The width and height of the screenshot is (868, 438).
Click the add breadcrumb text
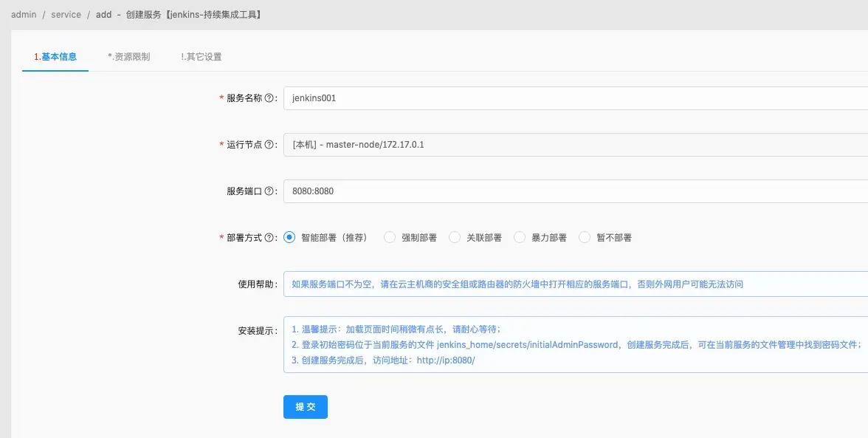103,14
